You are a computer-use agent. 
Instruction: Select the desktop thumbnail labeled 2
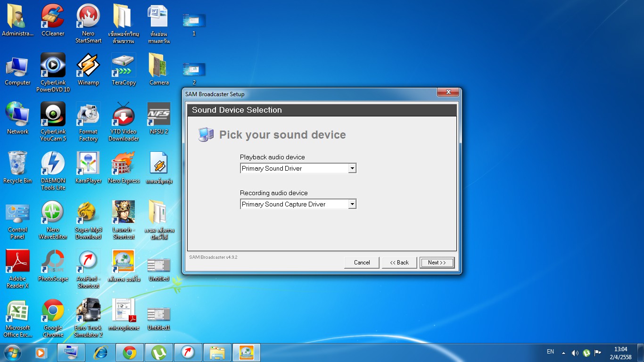[x=194, y=74]
